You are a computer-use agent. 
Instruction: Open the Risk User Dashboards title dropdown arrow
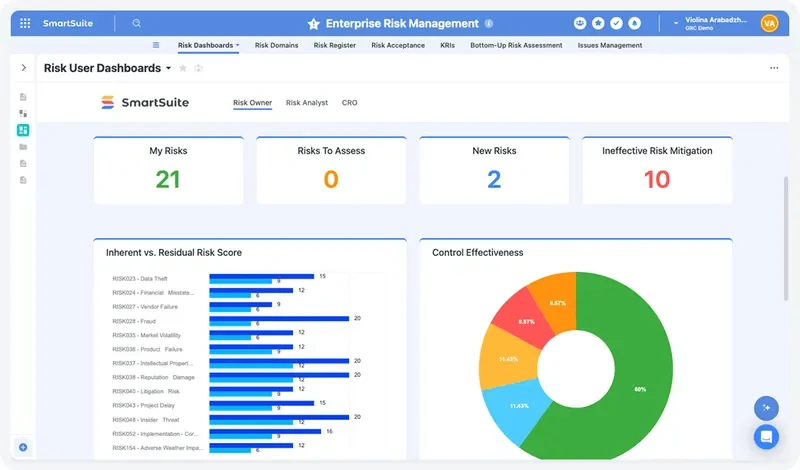click(x=168, y=68)
